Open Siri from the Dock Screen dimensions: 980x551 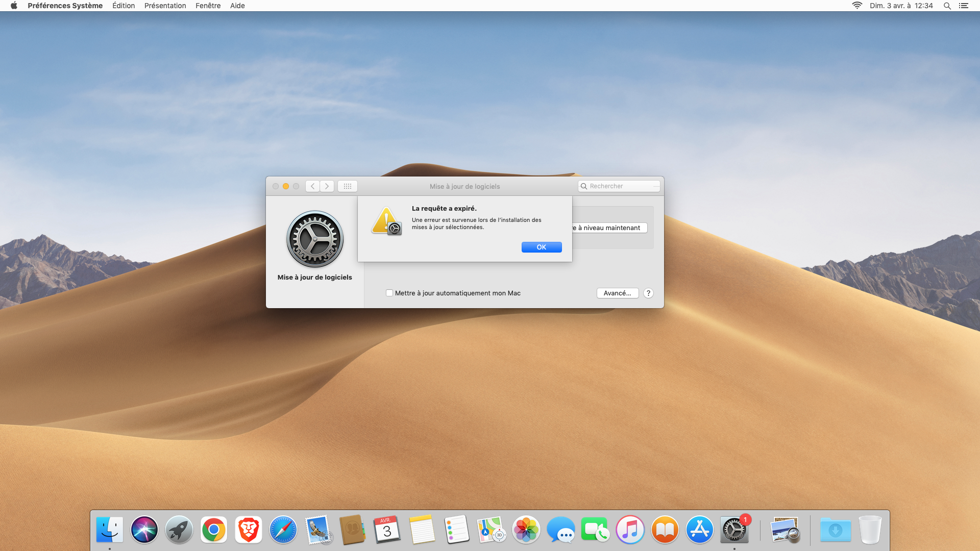click(144, 530)
